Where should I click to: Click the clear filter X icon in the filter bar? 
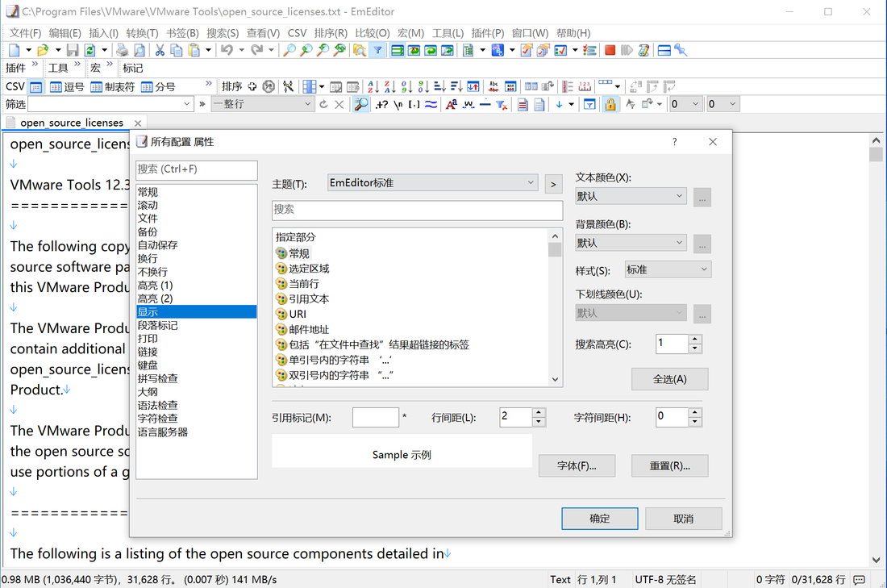339,104
